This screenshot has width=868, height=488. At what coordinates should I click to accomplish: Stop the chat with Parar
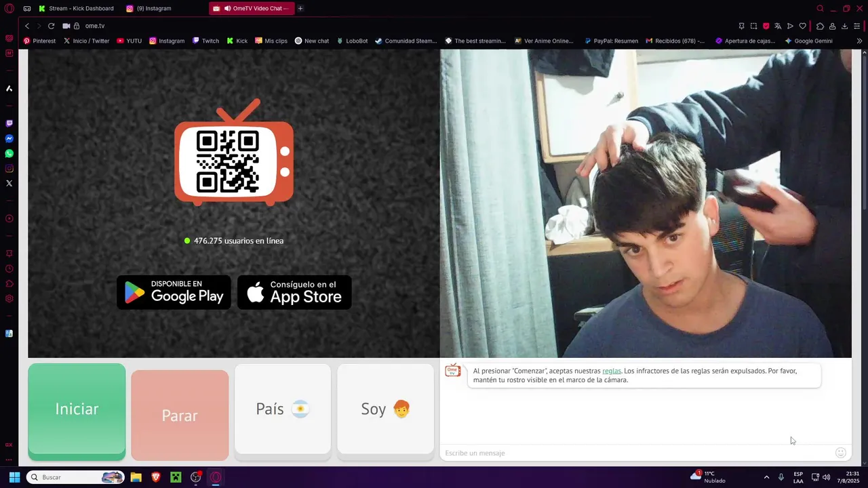tap(180, 415)
